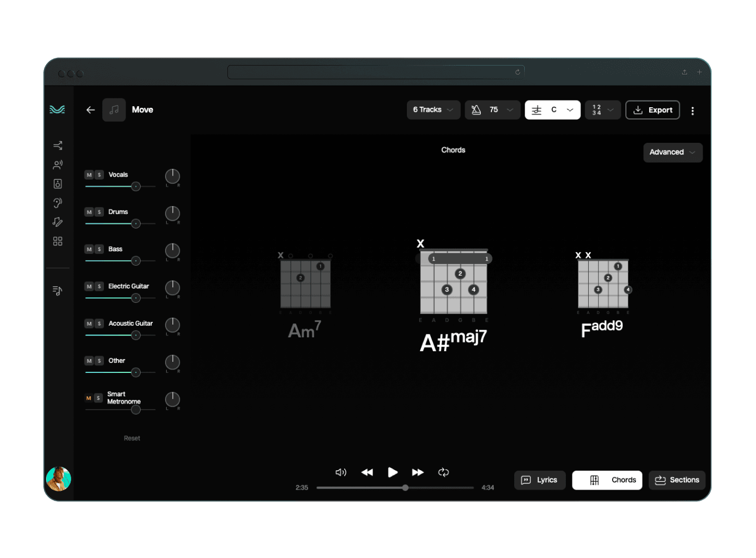Click the rewind icon
756x558 pixels.
point(367,472)
